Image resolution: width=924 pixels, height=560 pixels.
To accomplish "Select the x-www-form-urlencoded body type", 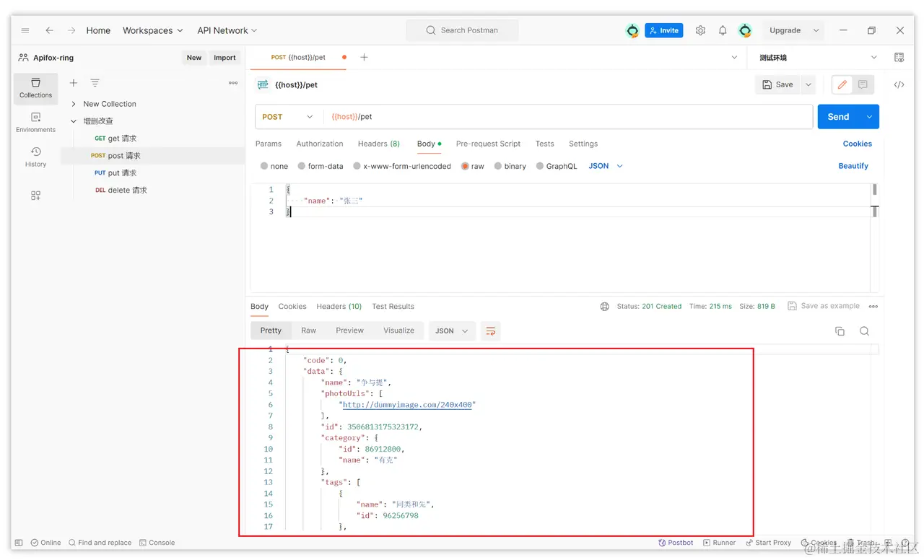I will click(x=402, y=166).
